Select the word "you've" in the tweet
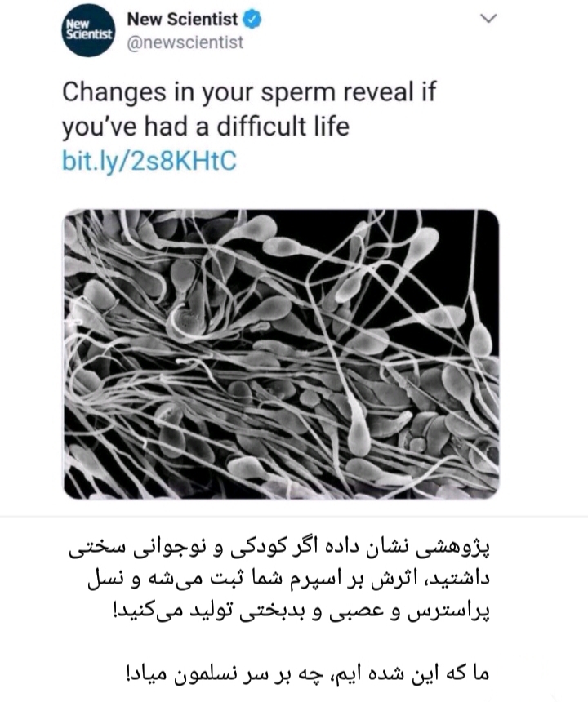588x702 pixels. click(x=99, y=127)
